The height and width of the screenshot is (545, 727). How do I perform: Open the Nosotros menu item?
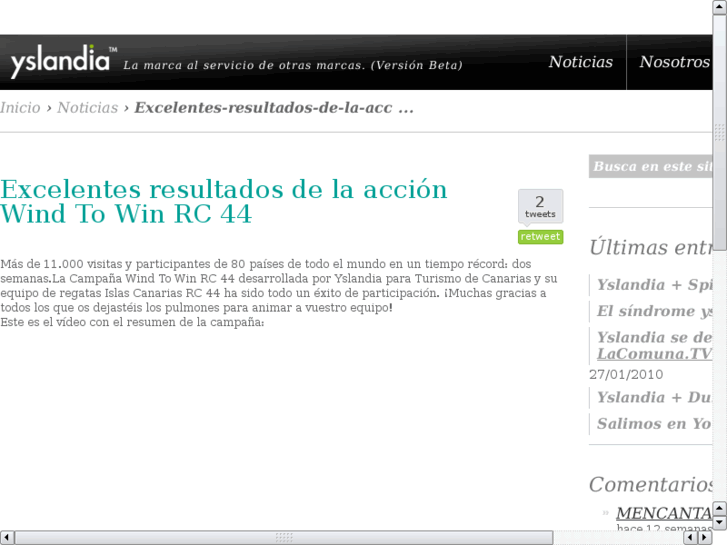pos(675,62)
